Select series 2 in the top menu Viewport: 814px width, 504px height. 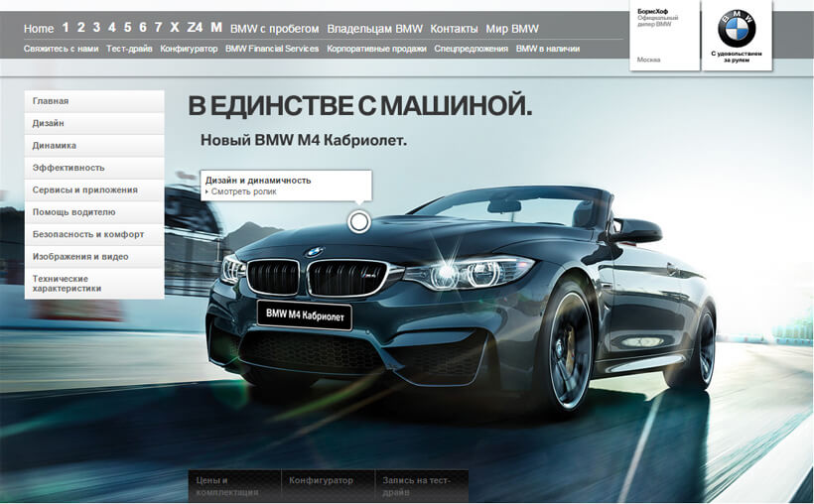(x=81, y=27)
